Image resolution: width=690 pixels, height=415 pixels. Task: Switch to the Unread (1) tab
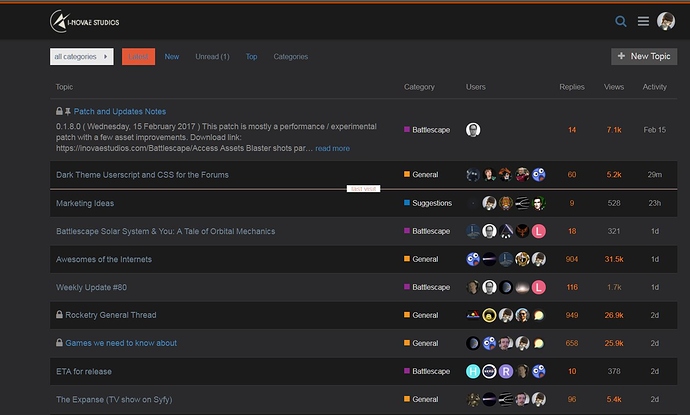212,57
